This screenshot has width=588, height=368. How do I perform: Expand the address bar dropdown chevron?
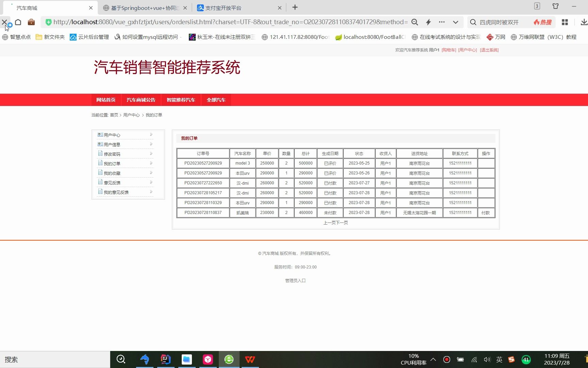(455, 22)
